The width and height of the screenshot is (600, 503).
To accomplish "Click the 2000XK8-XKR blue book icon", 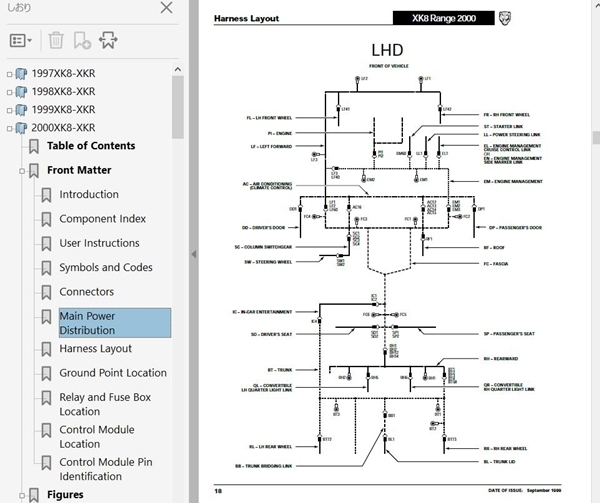I will pyautogui.click(x=21, y=128).
